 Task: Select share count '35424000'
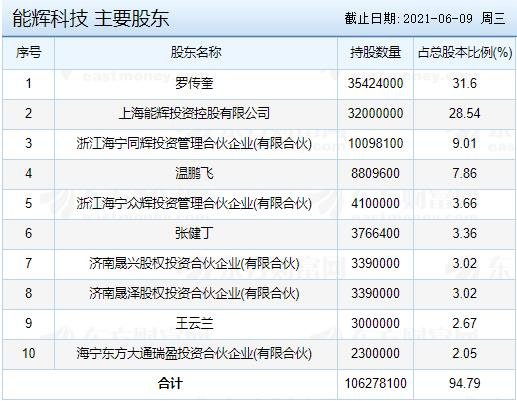tap(375, 83)
